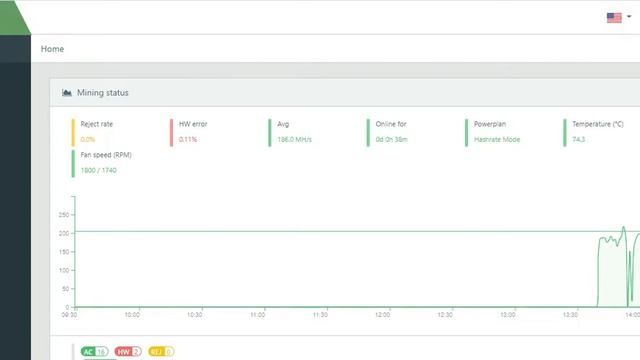Click the Fan speed (RPM) label
The image size is (640, 360).
coord(106,155)
